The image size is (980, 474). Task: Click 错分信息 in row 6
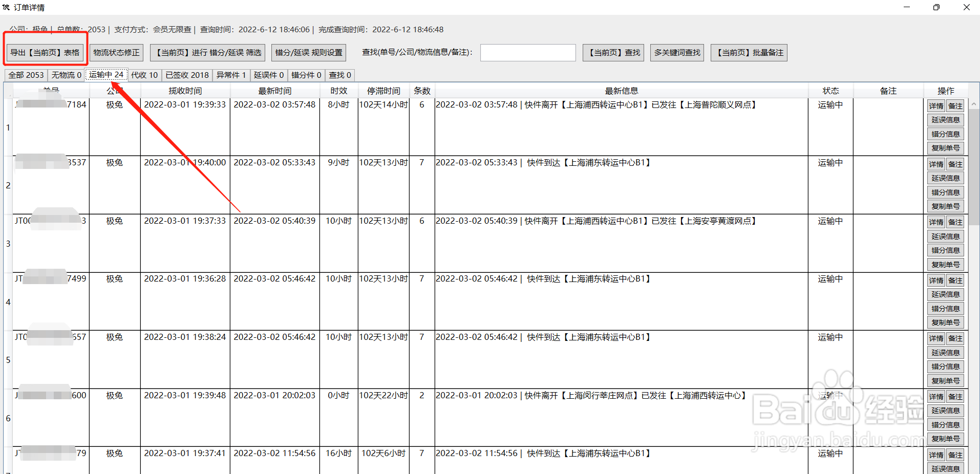pyautogui.click(x=946, y=425)
